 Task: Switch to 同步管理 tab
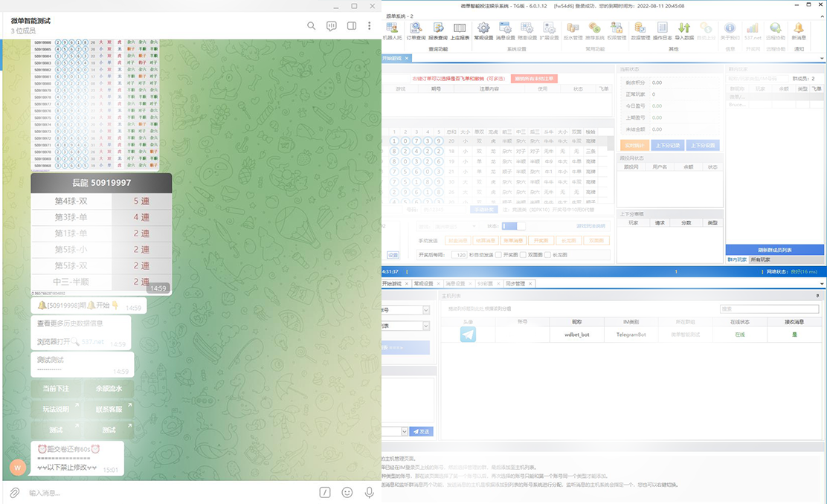tap(515, 284)
